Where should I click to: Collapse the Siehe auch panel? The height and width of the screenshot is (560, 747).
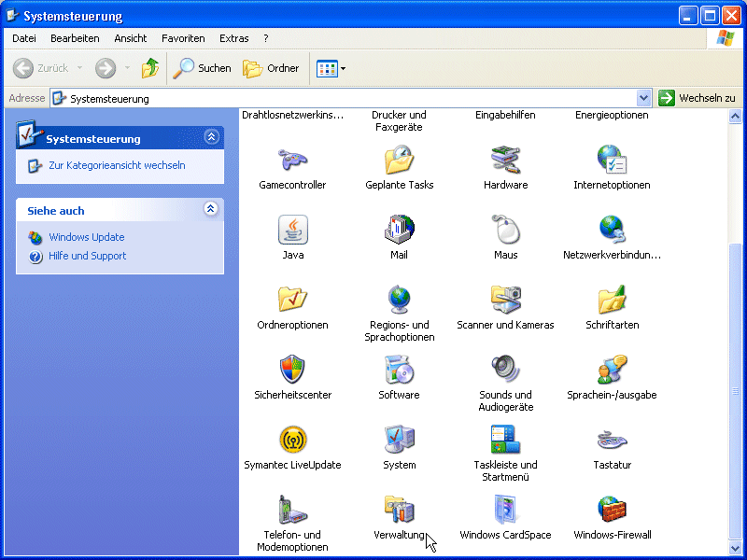pyautogui.click(x=211, y=209)
